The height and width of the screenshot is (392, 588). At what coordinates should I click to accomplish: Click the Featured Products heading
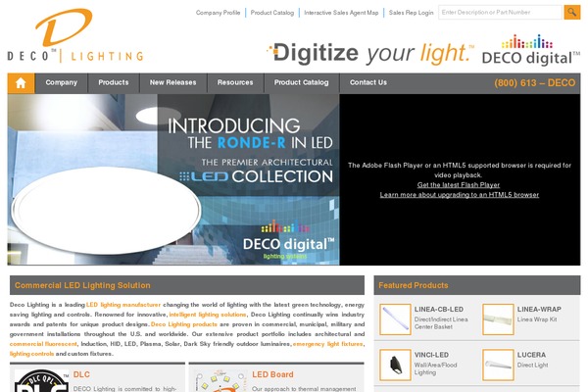pyautogui.click(x=414, y=285)
